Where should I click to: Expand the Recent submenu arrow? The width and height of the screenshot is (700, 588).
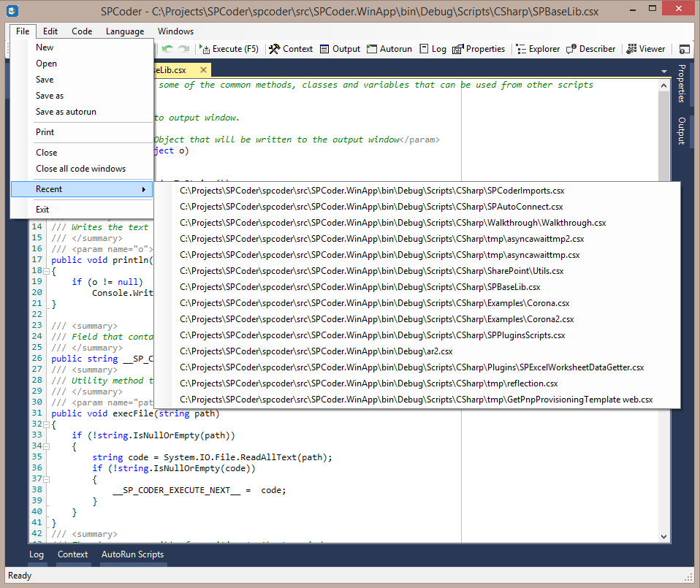tap(144, 189)
